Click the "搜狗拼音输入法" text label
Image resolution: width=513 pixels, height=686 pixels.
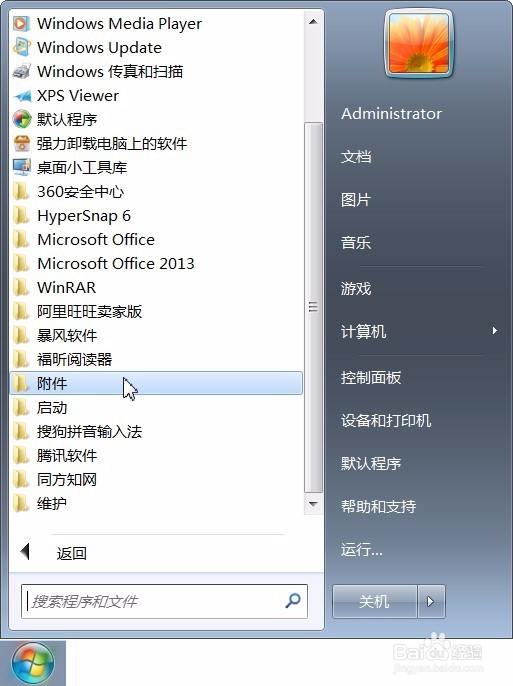[x=90, y=432]
